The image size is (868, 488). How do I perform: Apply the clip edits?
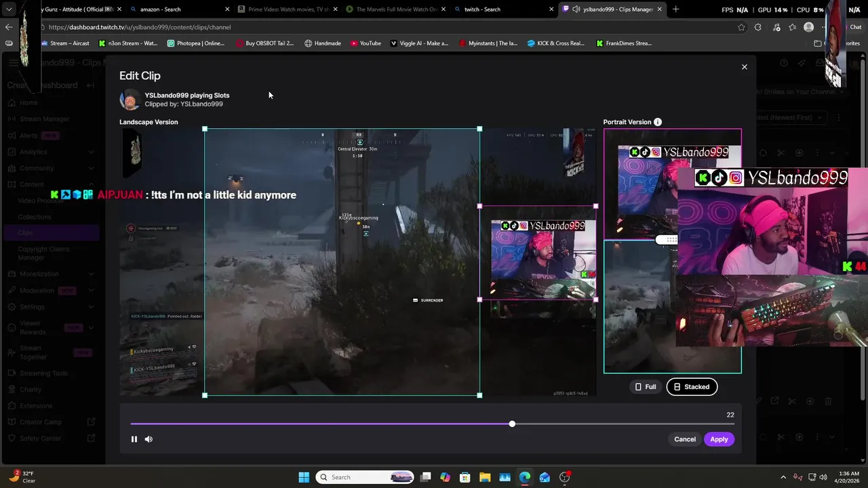[x=719, y=439]
